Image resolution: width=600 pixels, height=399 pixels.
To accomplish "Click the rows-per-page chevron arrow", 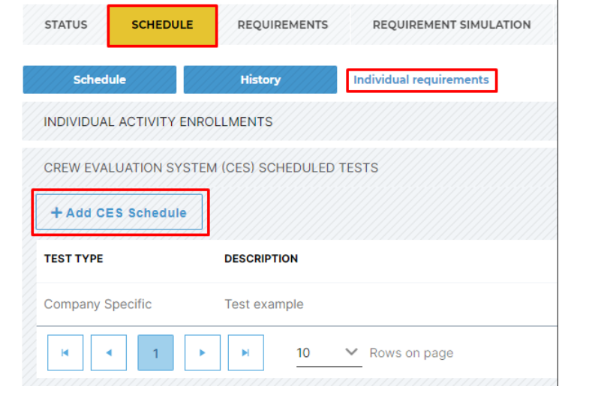I will pyautogui.click(x=351, y=351).
